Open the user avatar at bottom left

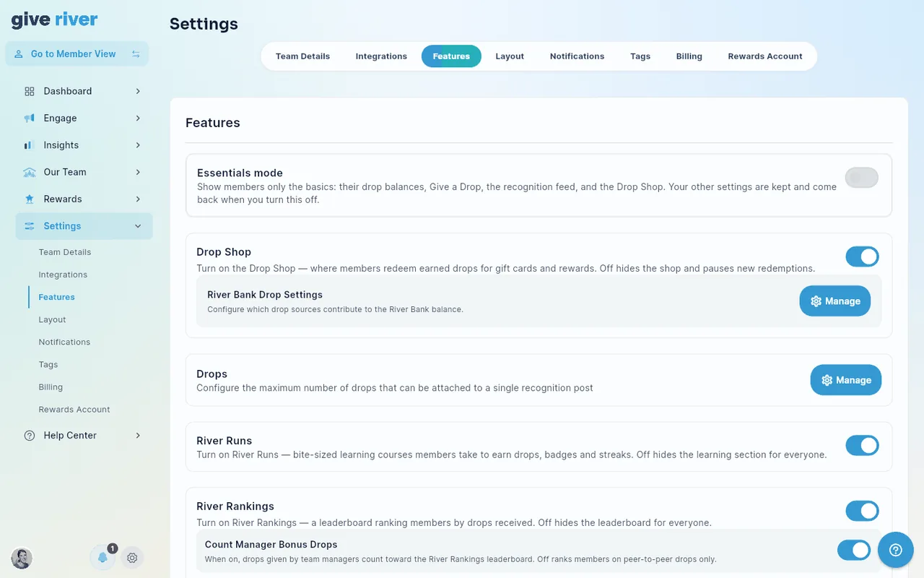tap(22, 558)
